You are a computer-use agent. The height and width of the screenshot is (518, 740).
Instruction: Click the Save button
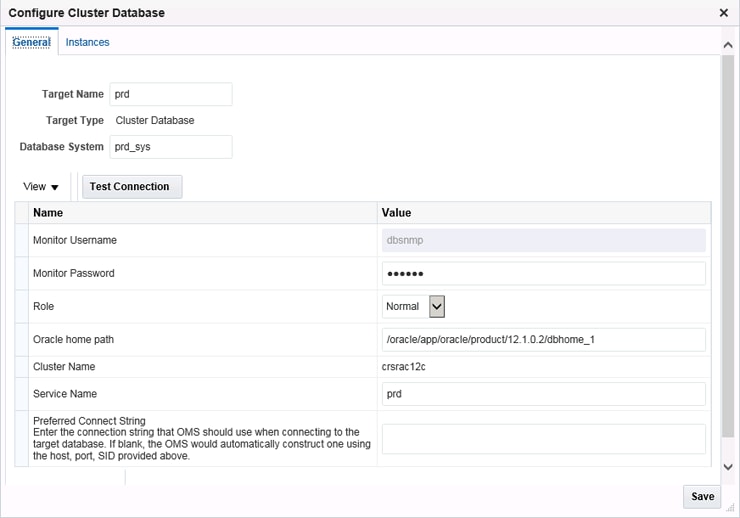coord(702,496)
